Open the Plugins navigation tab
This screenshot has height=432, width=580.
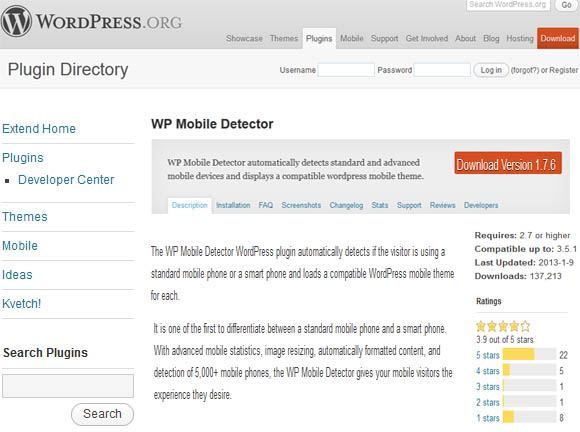click(319, 38)
